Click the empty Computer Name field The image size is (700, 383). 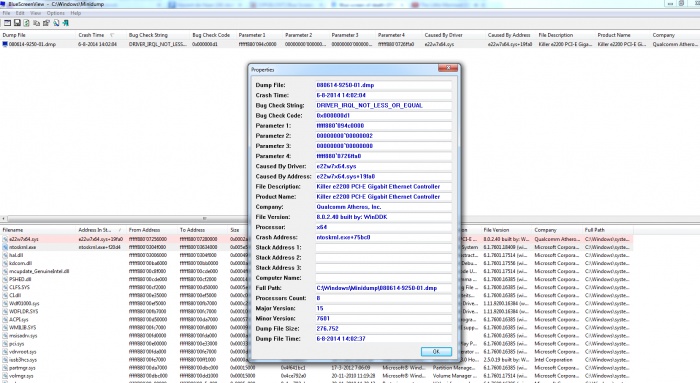click(383, 278)
